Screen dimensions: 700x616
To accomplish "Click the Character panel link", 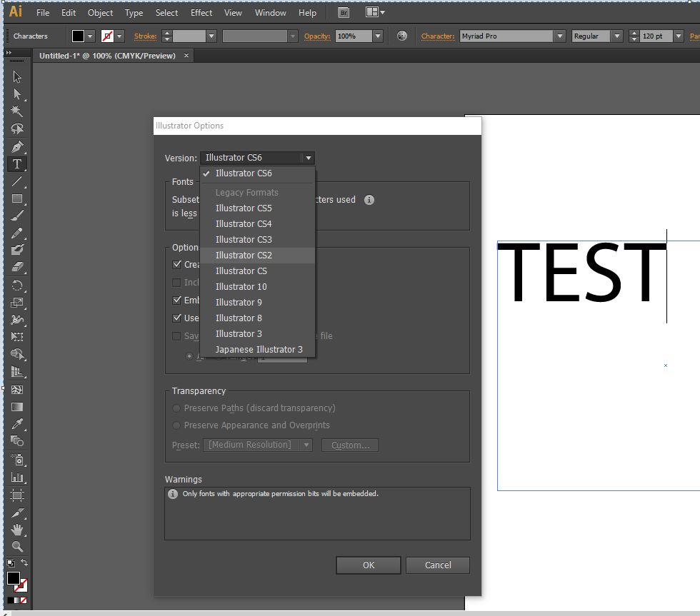I will [x=437, y=36].
